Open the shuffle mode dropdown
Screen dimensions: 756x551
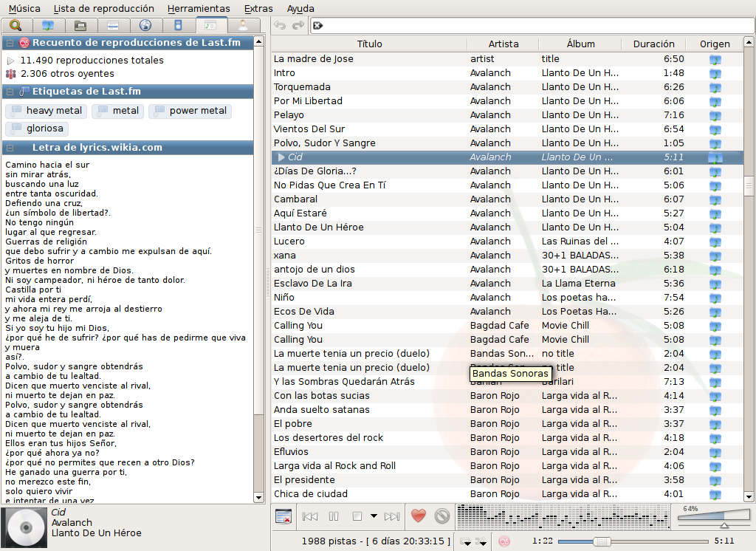tap(481, 542)
